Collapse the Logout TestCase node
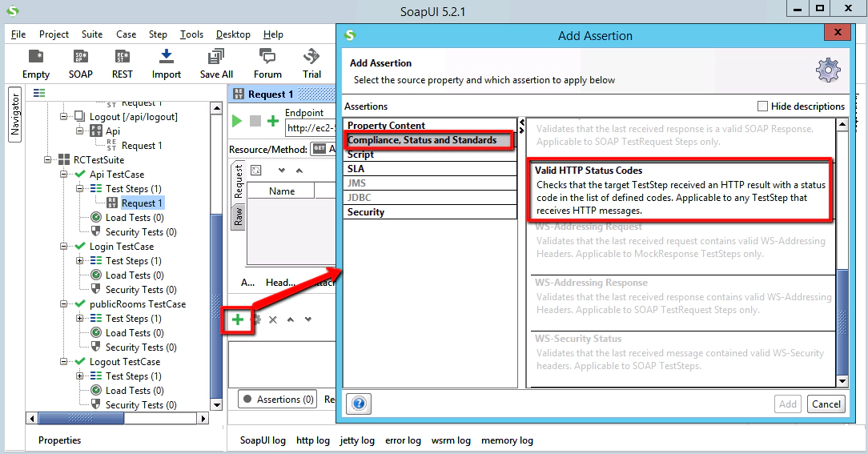The width and height of the screenshot is (868, 454). (64, 362)
